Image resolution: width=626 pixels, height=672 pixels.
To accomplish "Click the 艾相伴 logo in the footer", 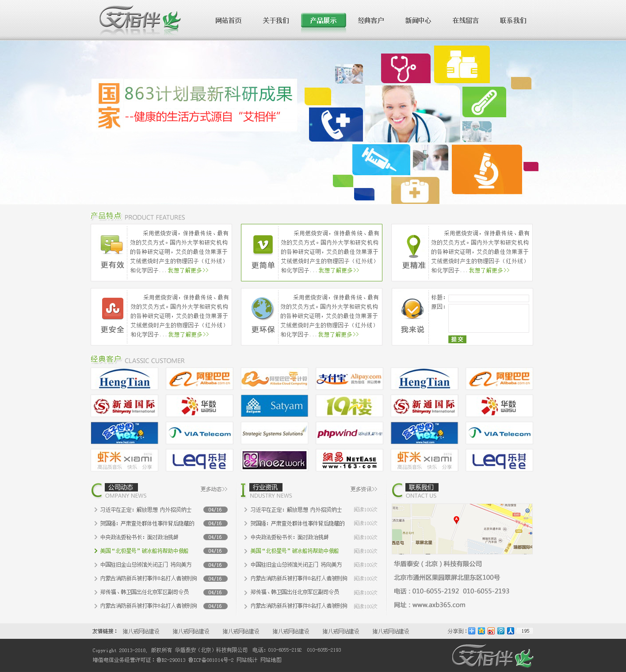I will click(x=492, y=656).
